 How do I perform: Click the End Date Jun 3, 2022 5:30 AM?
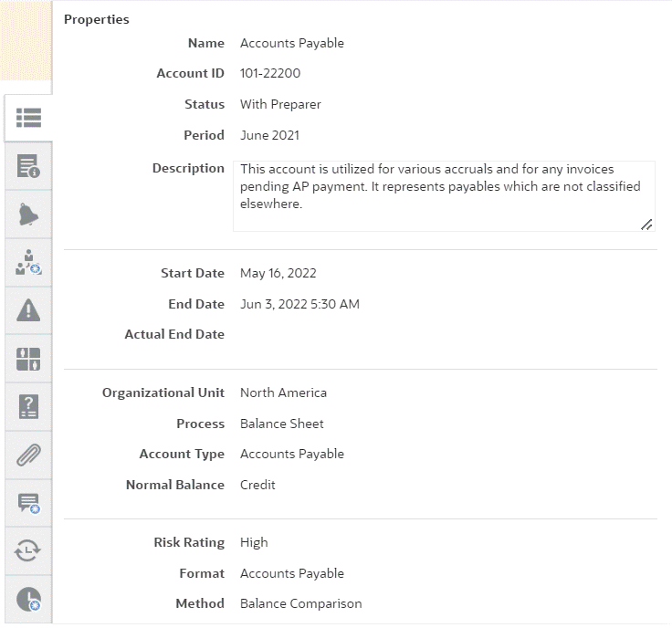click(299, 304)
